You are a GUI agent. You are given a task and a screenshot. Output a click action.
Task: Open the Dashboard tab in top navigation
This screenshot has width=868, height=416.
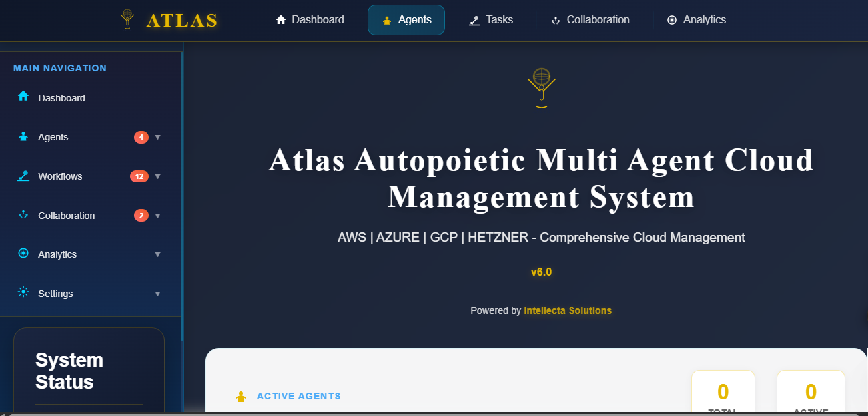point(310,20)
